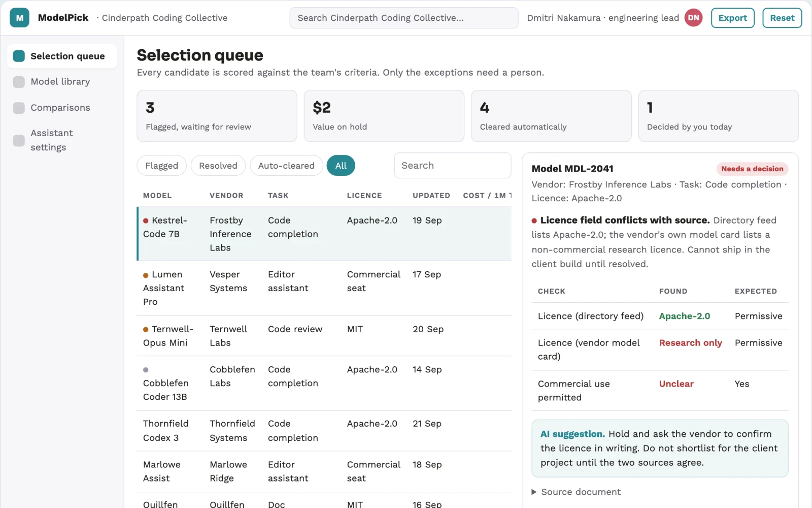The width and height of the screenshot is (812, 508).
Task: Open the DN user avatar
Action: (693, 18)
